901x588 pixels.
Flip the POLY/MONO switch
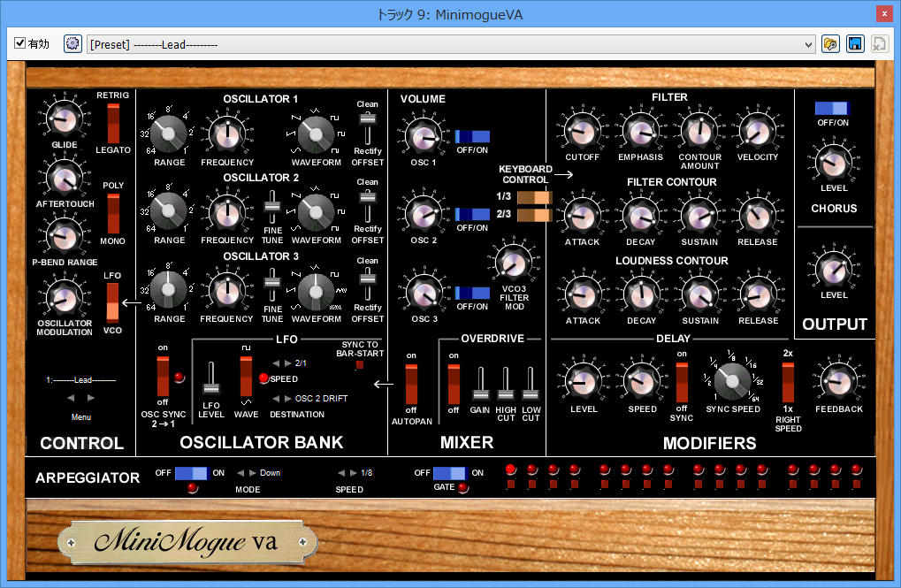click(113, 213)
